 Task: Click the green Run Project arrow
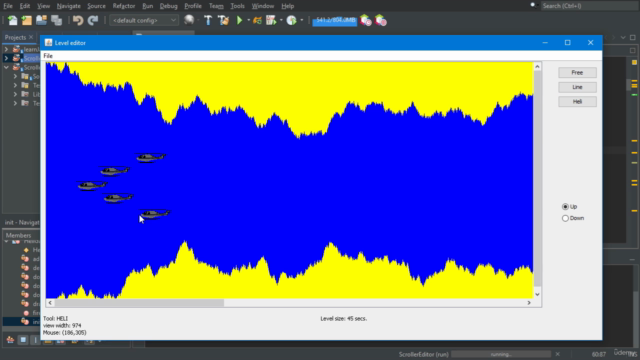click(x=240, y=20)
